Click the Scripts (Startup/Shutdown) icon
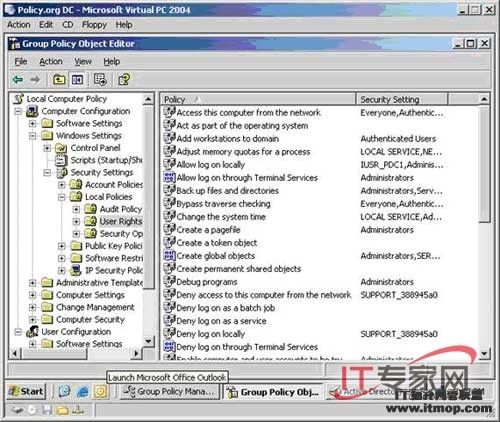This screenshot has width=500, height=422. (x=61, y=160)
